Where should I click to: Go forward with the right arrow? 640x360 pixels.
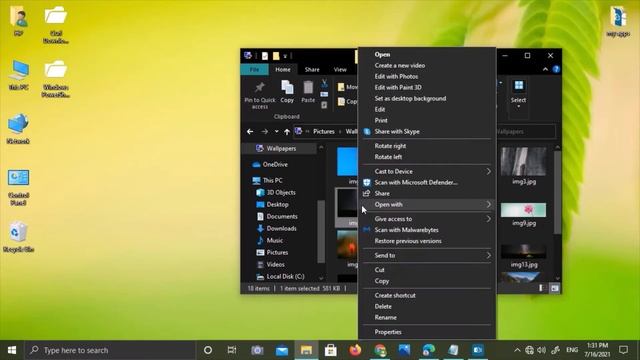coord(264,131)
